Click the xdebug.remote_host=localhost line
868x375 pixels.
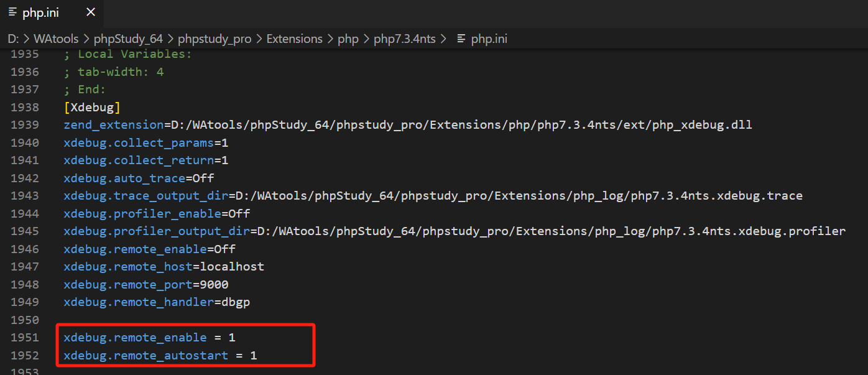click(x=164, y=267)
